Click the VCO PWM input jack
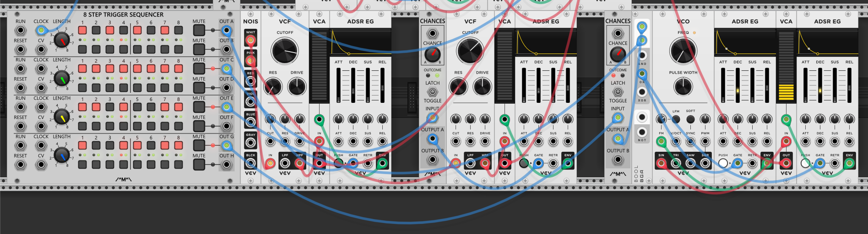This screenshot has width=868, height=234. point(705,142)
